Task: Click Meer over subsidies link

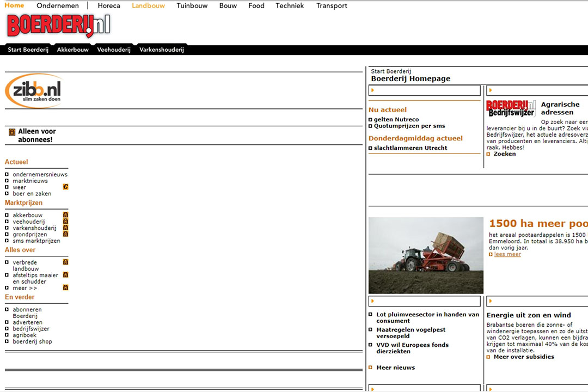Action: tap(524, 357)
